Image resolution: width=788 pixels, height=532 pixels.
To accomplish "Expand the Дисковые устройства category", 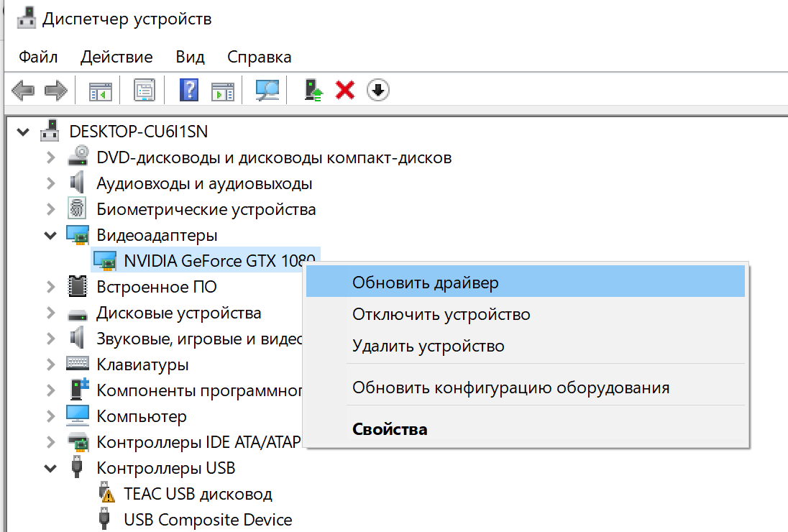I will (51, 313).
